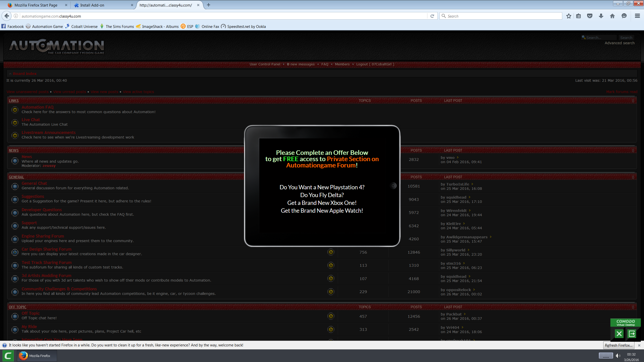Switch to Mozilla Firefox Start Page tab
This screenshot has height=362, width=644.
coord(36,5)
